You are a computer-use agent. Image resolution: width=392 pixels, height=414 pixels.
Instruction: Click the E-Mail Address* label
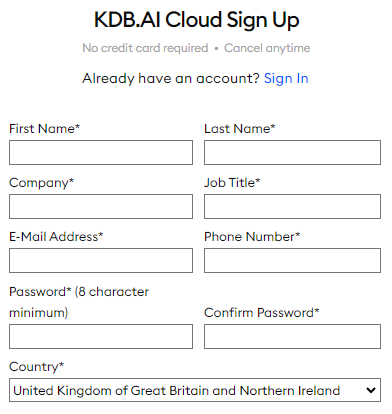point(56,237)
